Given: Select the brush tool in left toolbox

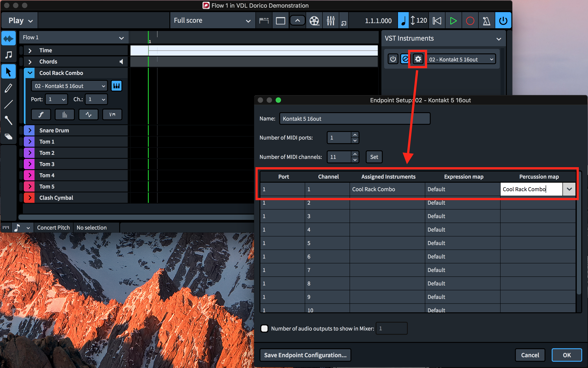Looking at the screenshot, I should 9,120.
